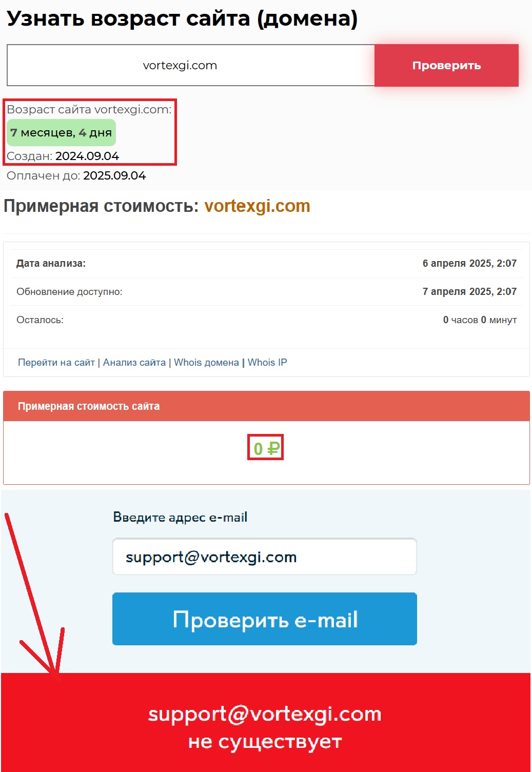
Task: Click the Обновление доступно date 7 апреля 2025
Action: pyautogui.click(x=469, y=291)
